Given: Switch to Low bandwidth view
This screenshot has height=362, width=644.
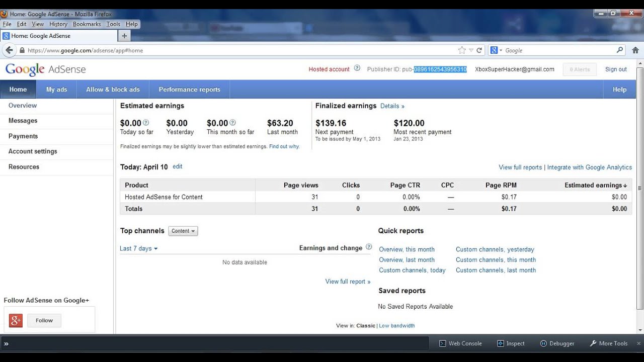Looking at the screenshot, I should [x=397, y=326].
